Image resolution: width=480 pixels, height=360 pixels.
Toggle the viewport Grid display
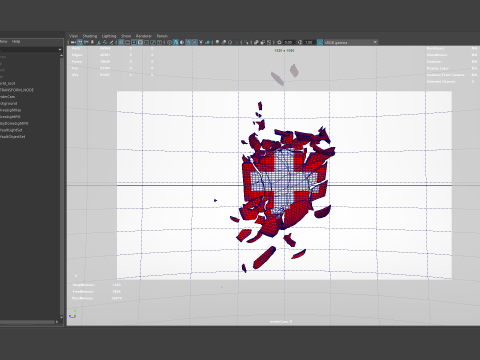point(121,42)
